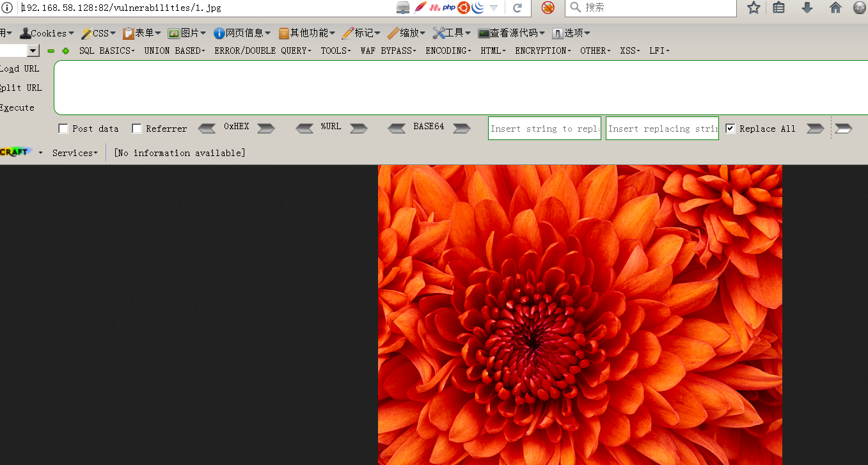Click the light arrow at HackBar row end
868x465 pixels.
tap(844, 129)
